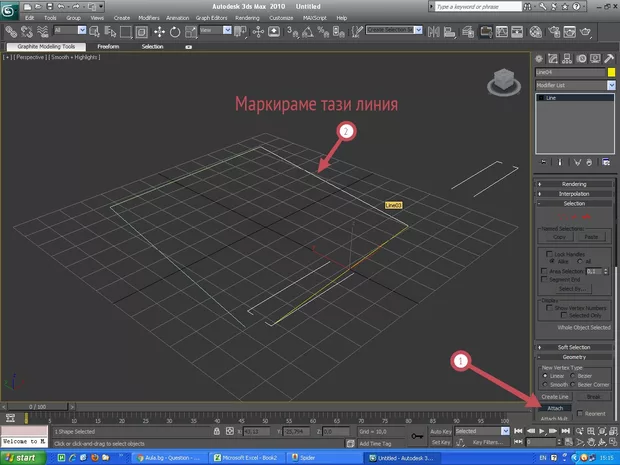Open the Utilities hammer panel tab
Image resolution: width=620 pixels, height=465 pixels.
coord(609,58)
